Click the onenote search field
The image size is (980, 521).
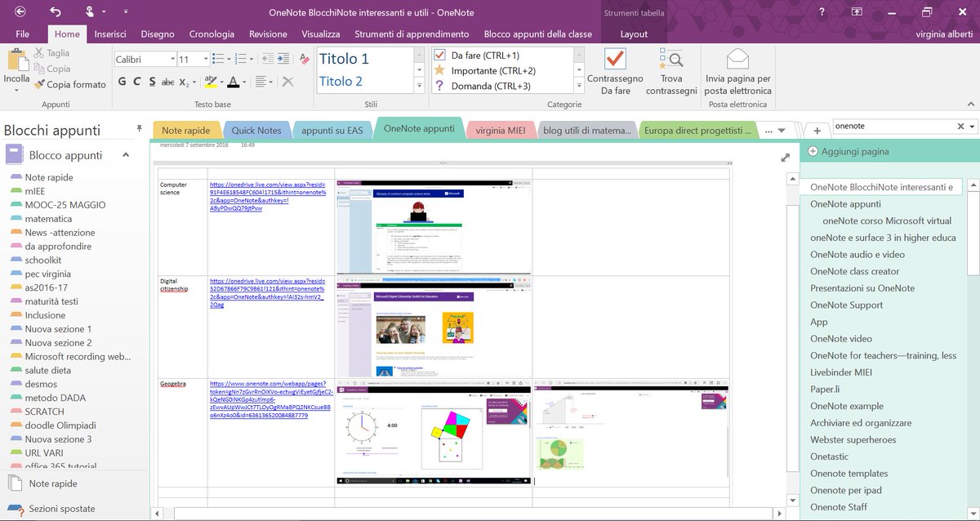point(893,127)
